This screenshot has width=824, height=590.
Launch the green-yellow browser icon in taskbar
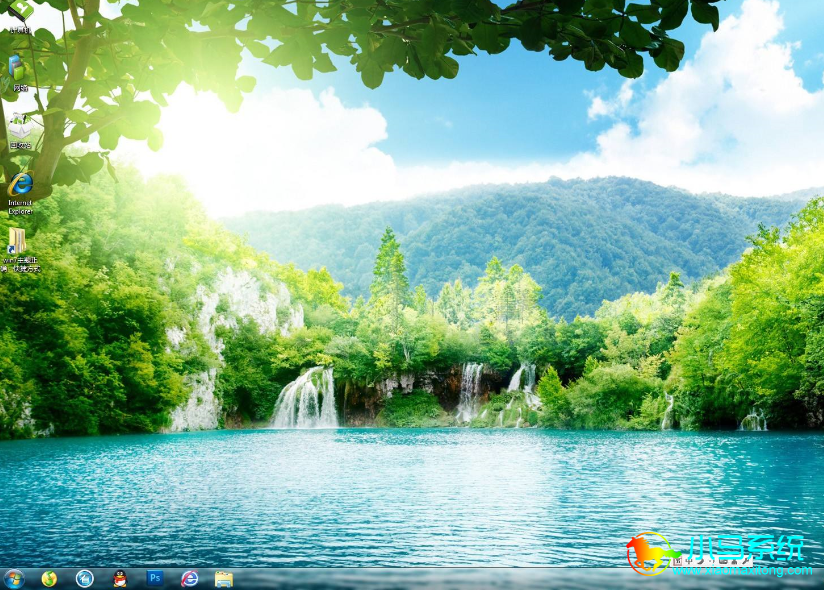[x=49, y=578]
